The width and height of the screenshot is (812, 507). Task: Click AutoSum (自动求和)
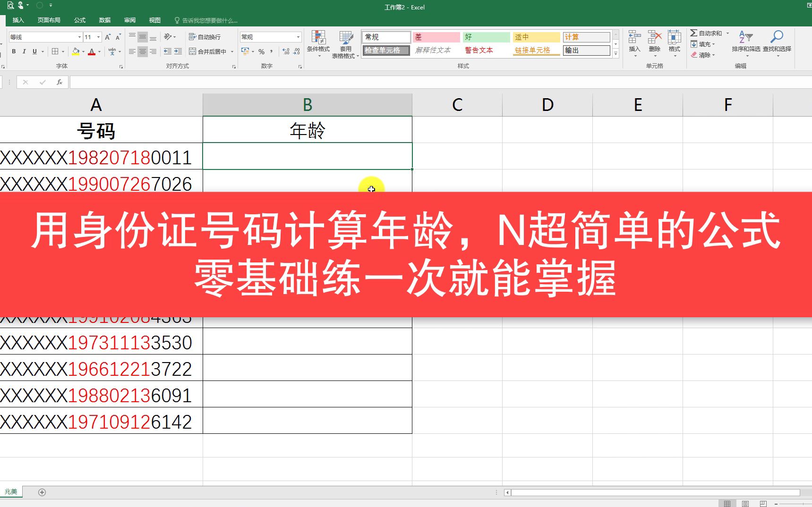click(x=706, y=33)
